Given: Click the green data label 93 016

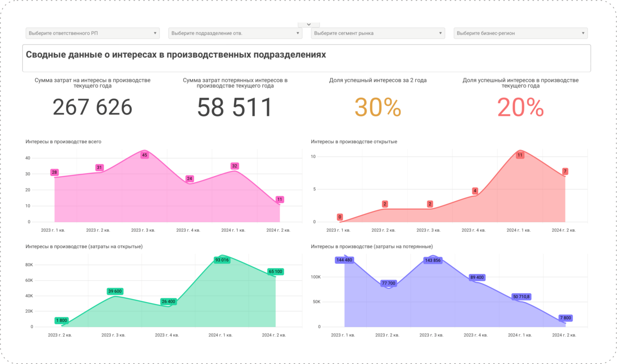Looking at the screenshot, I should pyautogui.click(x=222, y=260).
